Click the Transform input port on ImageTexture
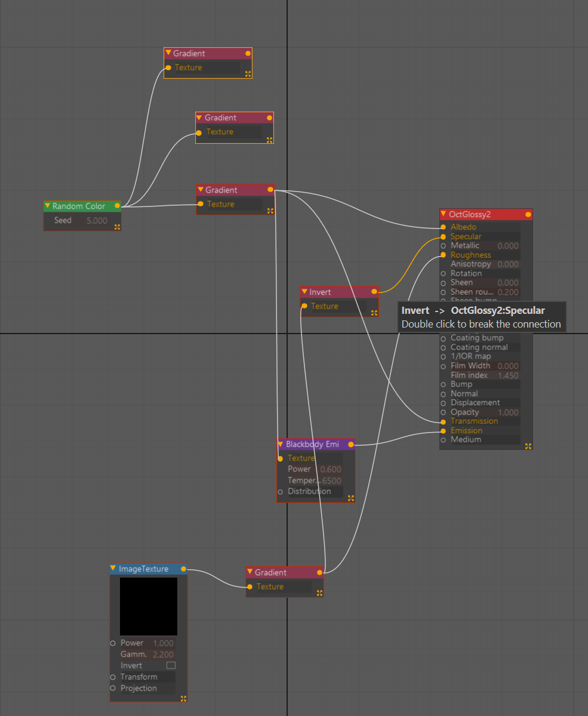The image size is (588, 716). pyautogui.click(x=113, y=677)
